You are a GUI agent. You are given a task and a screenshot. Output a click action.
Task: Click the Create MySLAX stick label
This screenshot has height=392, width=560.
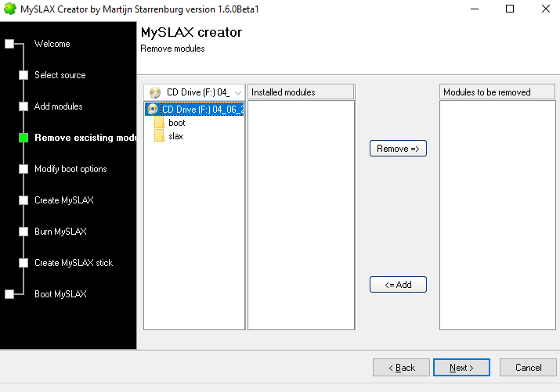click(x=74, y=263)
